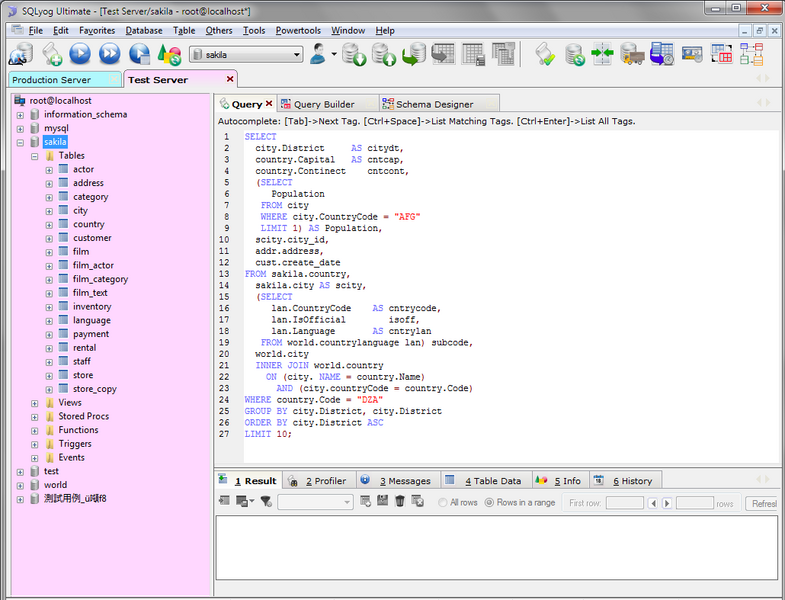Click the Refresh button in results
The image size is (785, 600).
762,503
